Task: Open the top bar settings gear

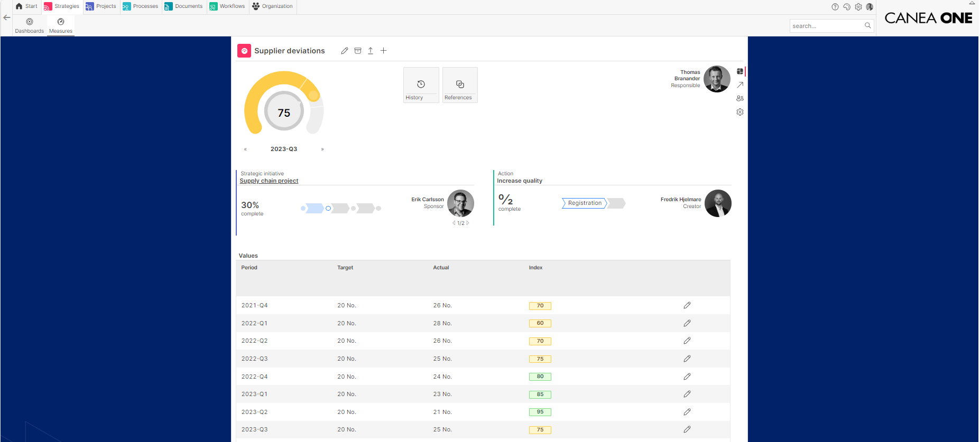Action: [858, 7]
